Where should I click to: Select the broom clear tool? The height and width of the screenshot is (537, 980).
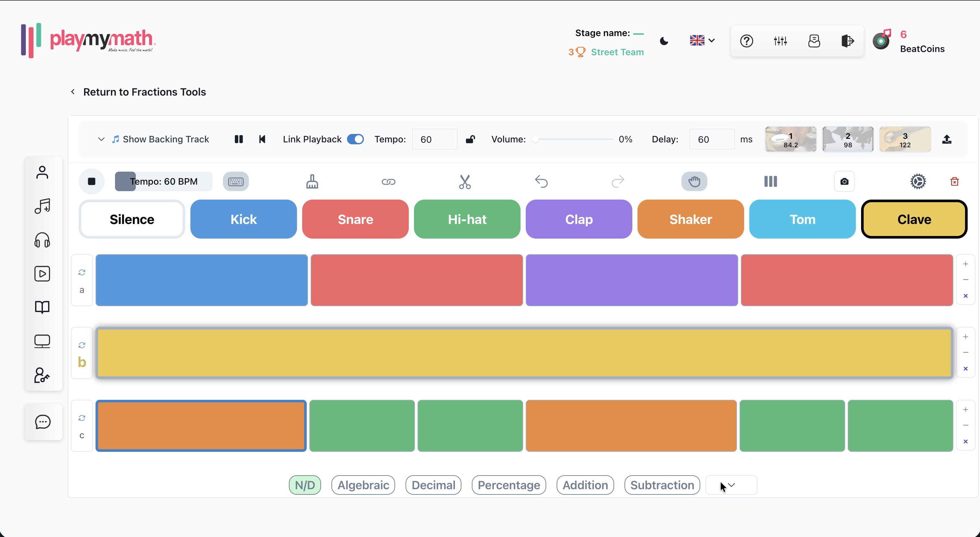[312, 181]
